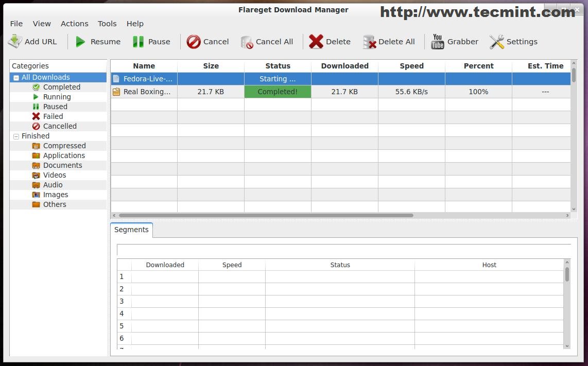Click the Compressed folder icon
Image resolution: width=588 pixels, height=366 pixels.
(36, 146)
